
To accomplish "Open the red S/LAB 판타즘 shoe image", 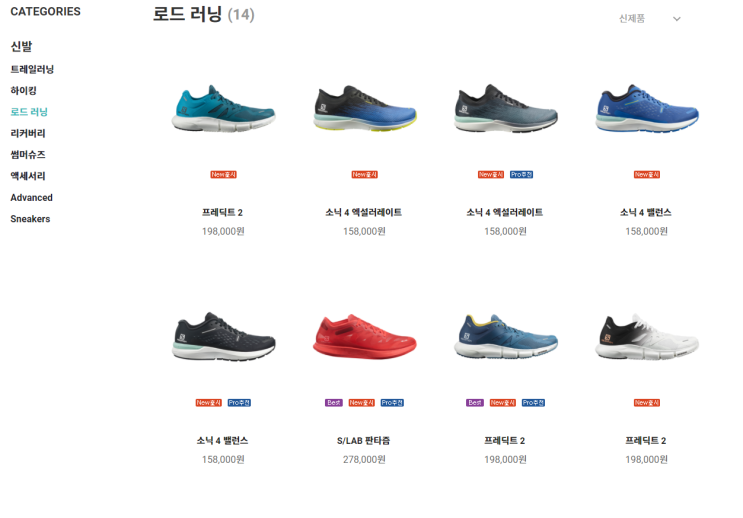I will tap(364, 336).
